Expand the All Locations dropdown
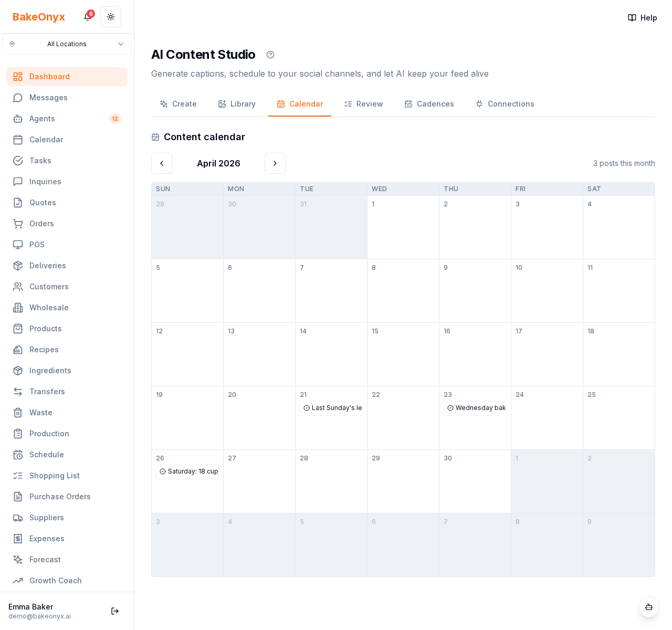Screen dimensions: 672x630 click(67, 44)
